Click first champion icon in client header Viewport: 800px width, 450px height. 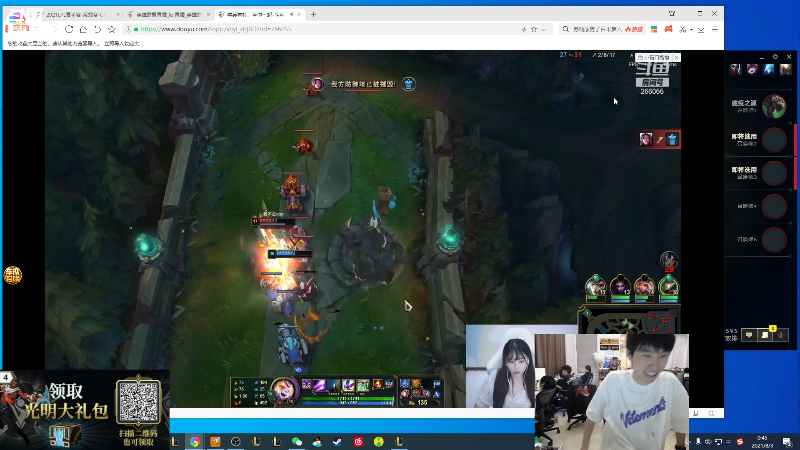coord(735,69)
